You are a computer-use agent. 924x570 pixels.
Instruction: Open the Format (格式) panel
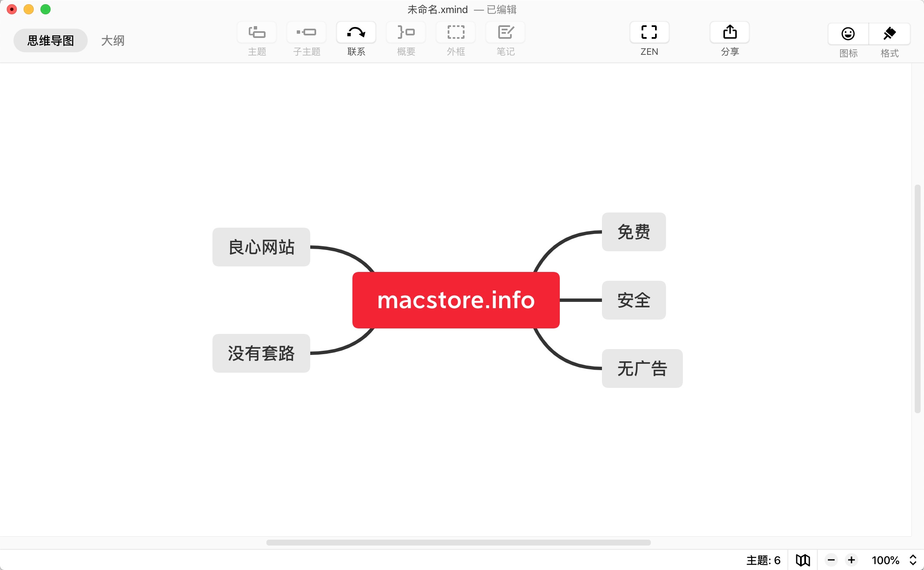tap(889, 34)
